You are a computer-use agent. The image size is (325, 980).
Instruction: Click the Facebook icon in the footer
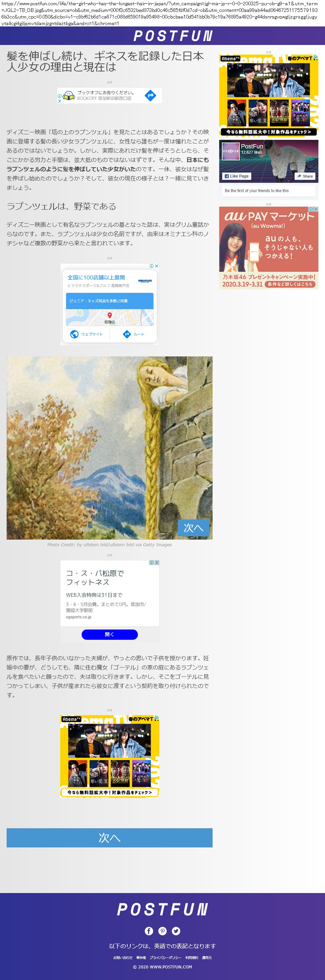tap(149, 931)
